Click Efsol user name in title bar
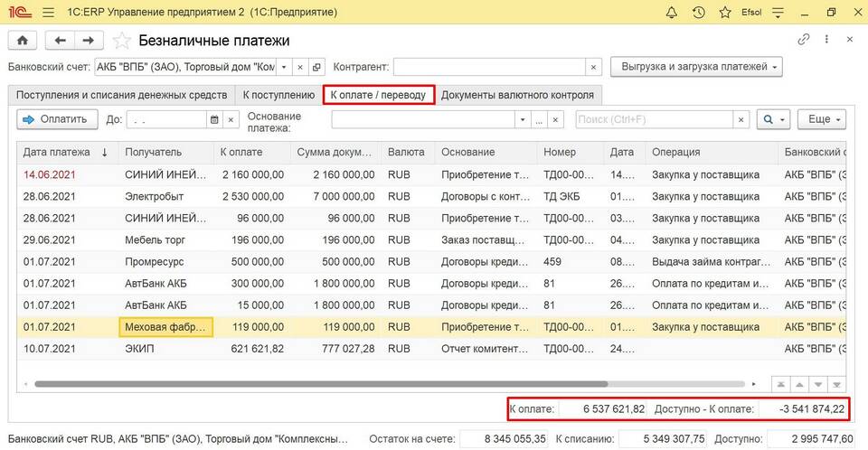The image size is (868, 450). pos(751,12)
